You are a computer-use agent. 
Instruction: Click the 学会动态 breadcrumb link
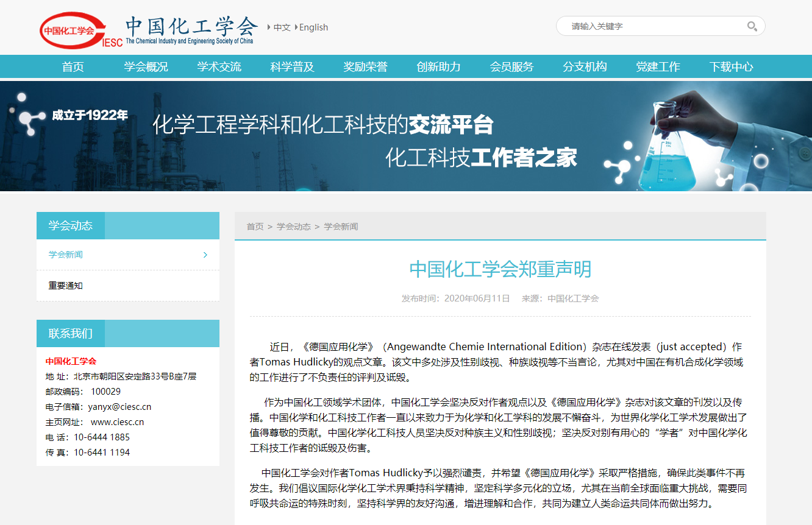click(x=294, y=227)
